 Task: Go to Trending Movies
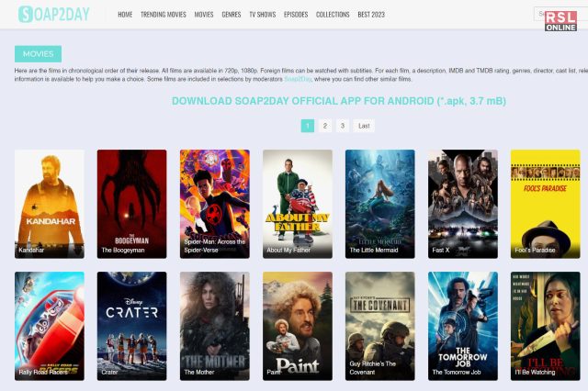164,15
